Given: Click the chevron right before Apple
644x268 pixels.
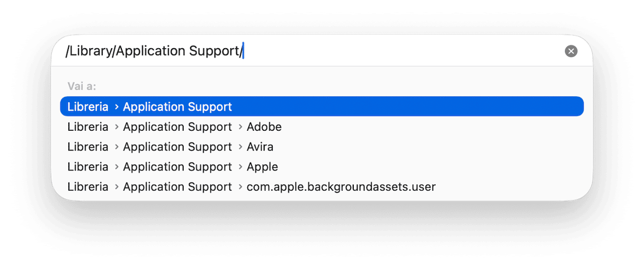Looking at the screenshot, I should (239, 167).
